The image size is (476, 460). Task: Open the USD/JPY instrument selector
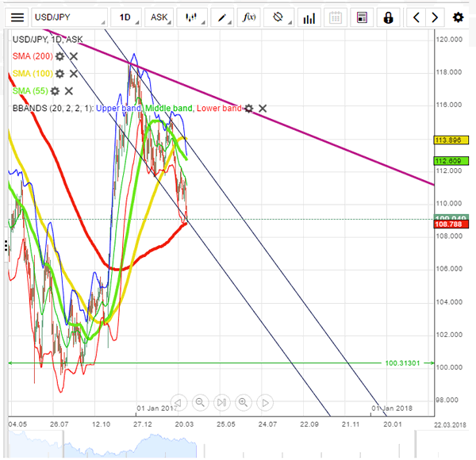point(69,17)
